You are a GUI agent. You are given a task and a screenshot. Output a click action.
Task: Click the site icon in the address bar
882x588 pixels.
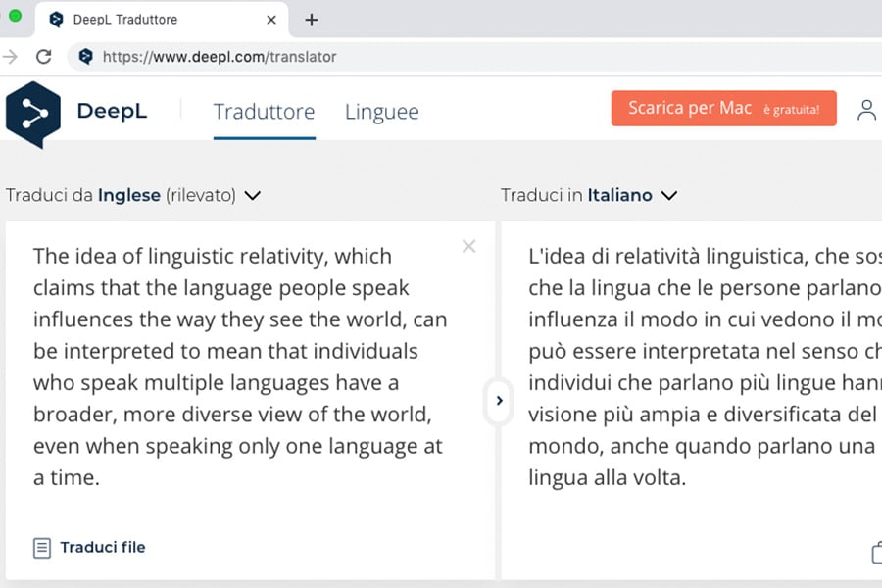click(85, 57)
